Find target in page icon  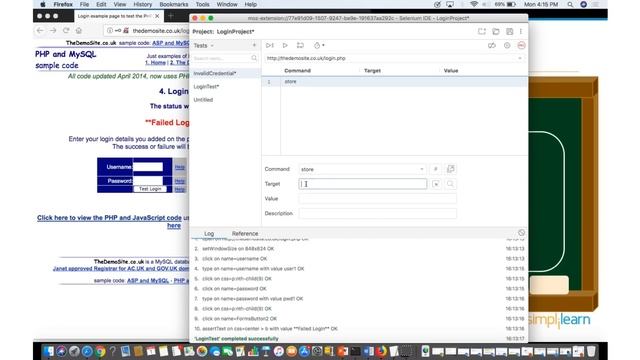tap(450, 184)
